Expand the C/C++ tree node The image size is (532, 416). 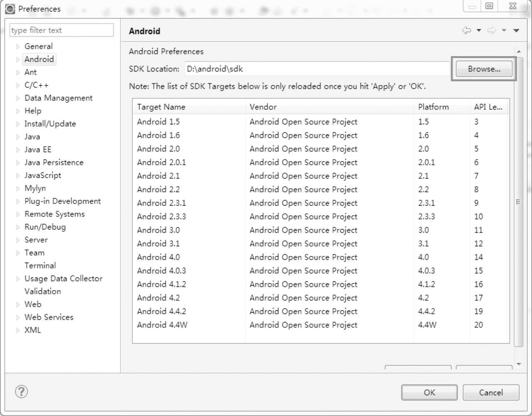[17, 85]
